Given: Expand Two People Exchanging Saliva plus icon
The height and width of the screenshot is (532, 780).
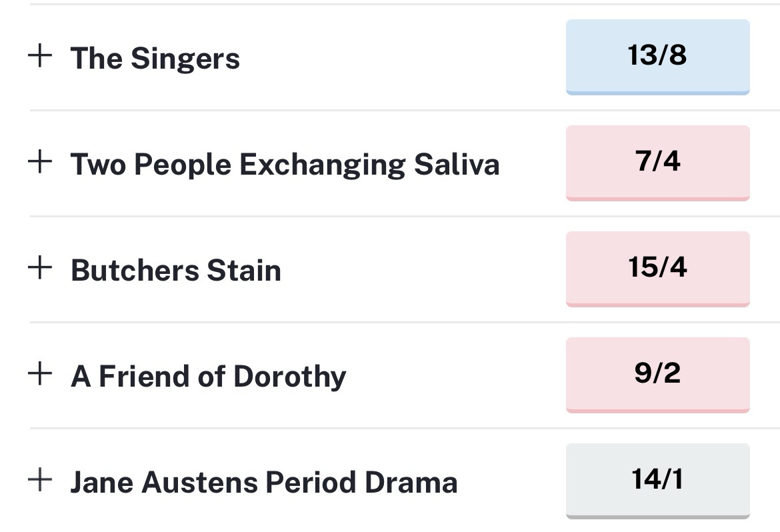Looking at the screenshot, I should (40, 162).
